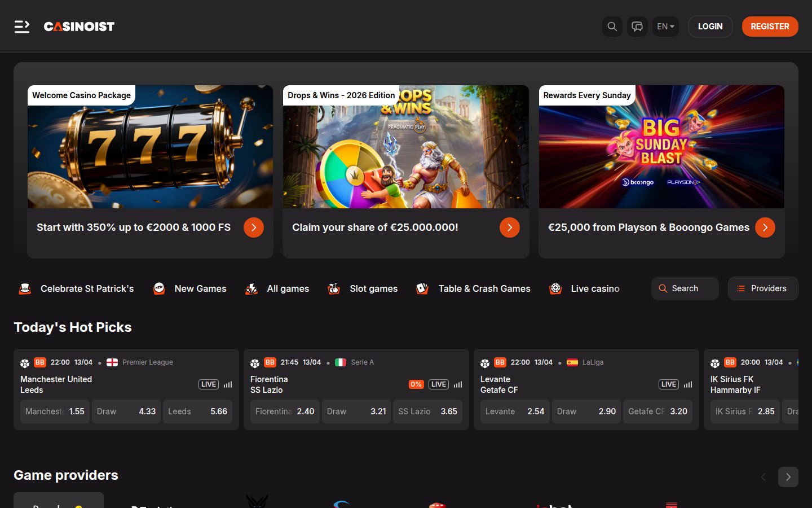Click the St Patrick's hat icon
The width and height of the screenshot is (812, 508).
pos(25,288)
